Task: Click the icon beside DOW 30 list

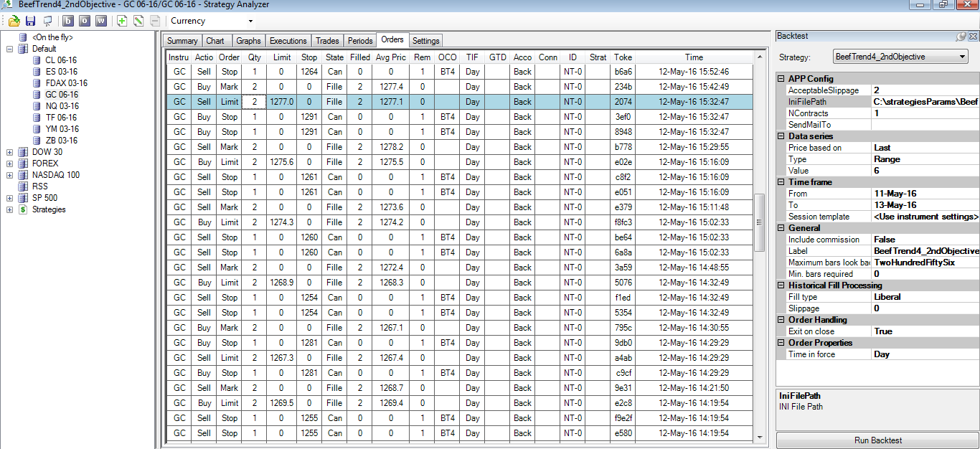Action: (24, 152)
